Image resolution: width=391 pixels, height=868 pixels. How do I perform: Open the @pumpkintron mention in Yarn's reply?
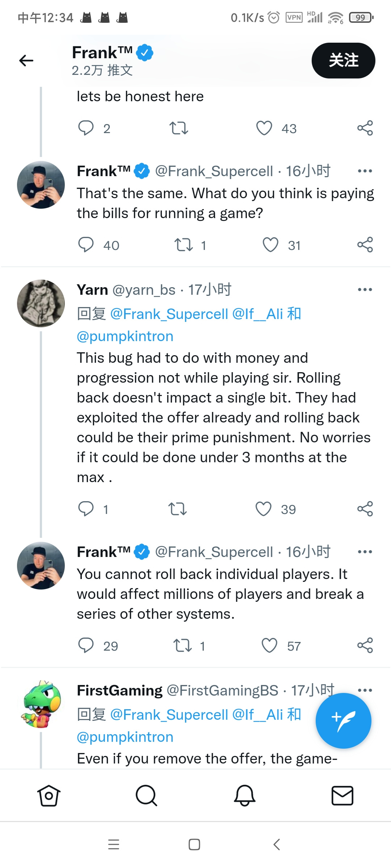125,336
